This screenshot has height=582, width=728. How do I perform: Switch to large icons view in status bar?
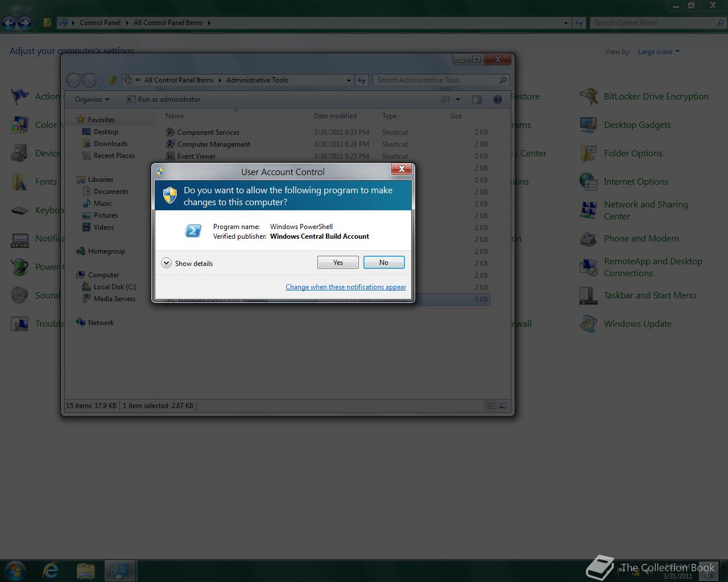[x=503, y=406]
